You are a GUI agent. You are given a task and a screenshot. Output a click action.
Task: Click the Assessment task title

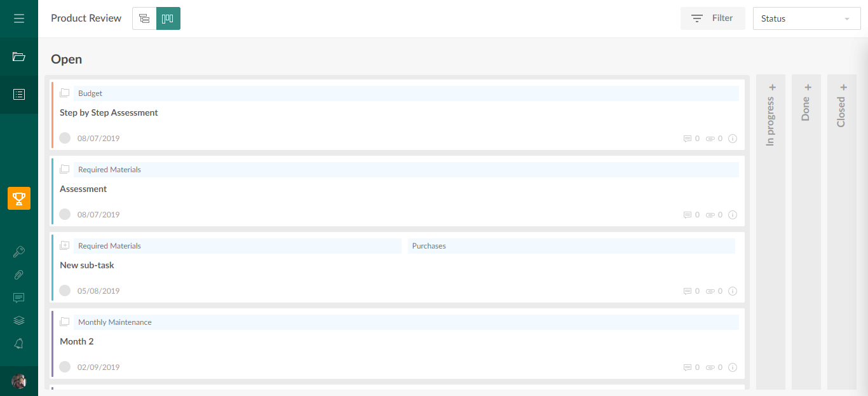(x=83, y=189)
